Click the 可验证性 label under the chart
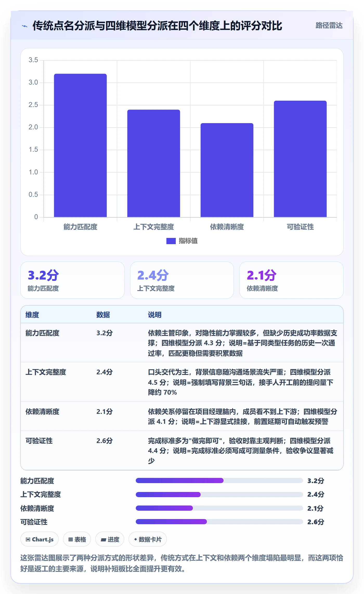This screenshot has width=364, height=594. click(300, 227)
